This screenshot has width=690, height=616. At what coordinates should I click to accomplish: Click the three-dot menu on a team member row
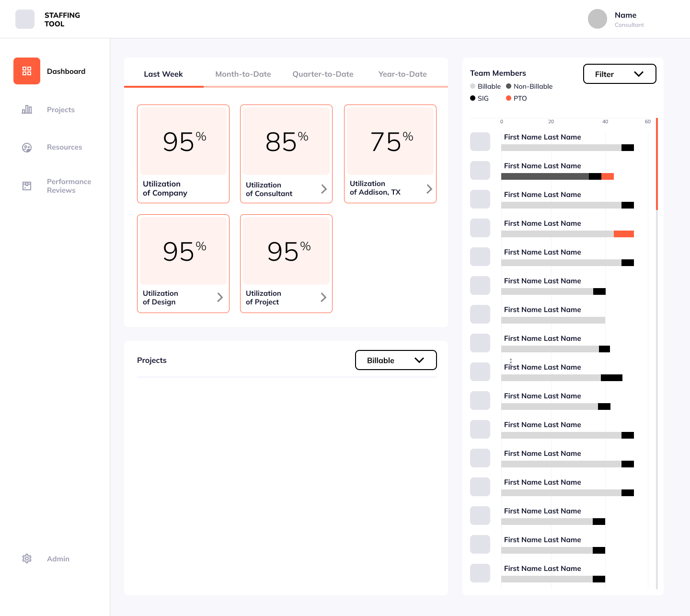click(x=511, y=362)
